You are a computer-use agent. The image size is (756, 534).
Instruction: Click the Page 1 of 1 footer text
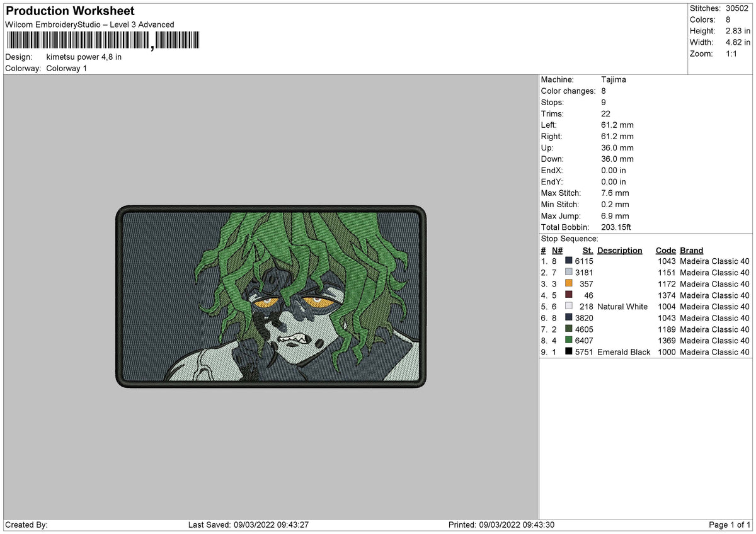(730, 525)
